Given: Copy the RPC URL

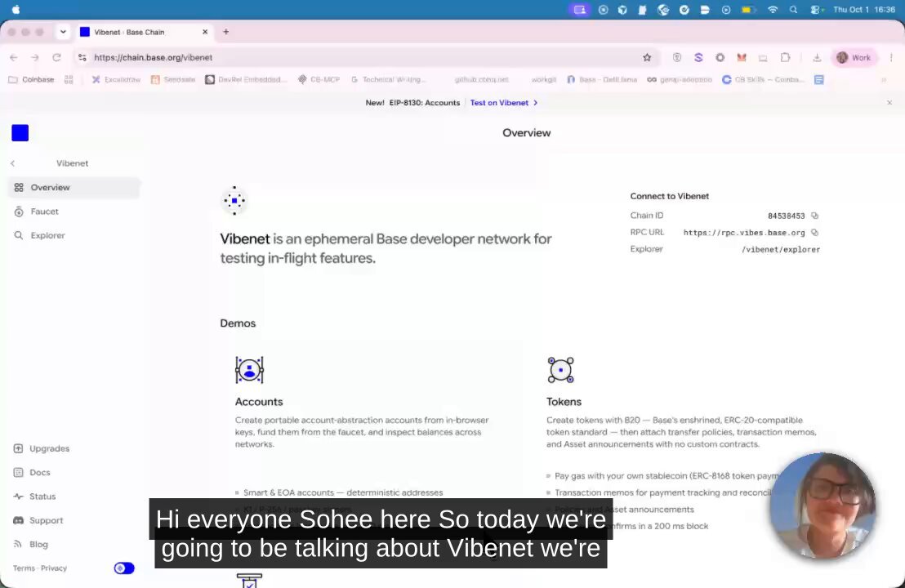Looking at the screenshot, I should point(814,233).
